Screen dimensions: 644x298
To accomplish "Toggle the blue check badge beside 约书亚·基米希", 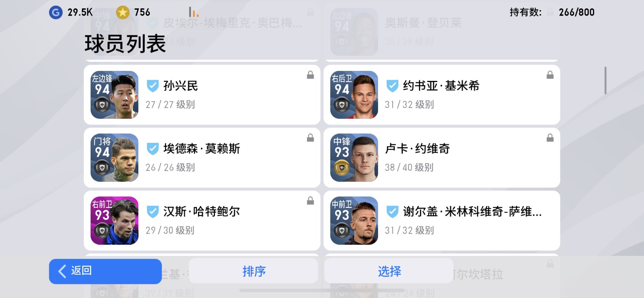I will click(392, 86).
